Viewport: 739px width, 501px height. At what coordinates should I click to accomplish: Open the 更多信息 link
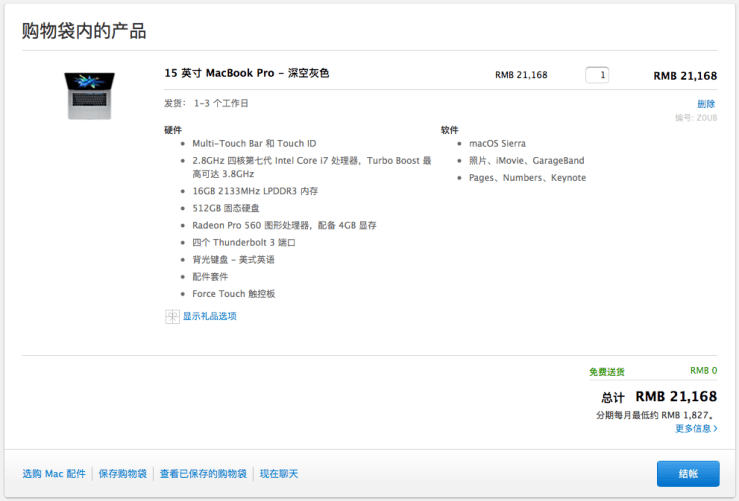click(692, 428)
